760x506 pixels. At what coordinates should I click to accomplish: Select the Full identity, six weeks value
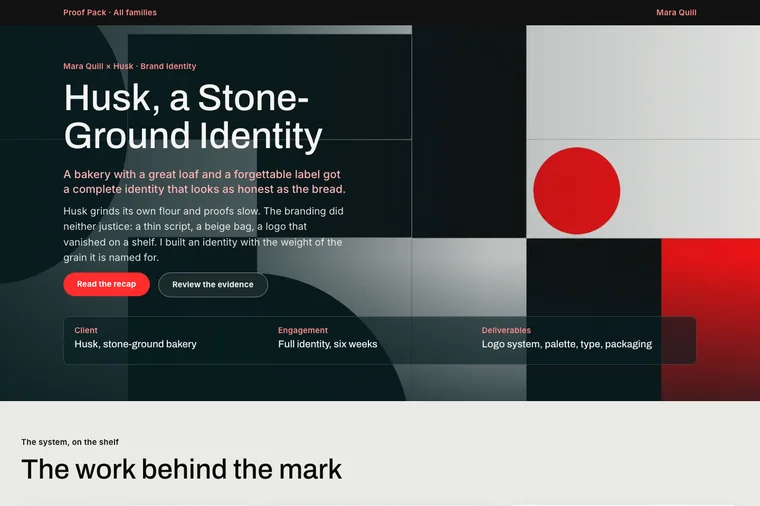[328, 344]
